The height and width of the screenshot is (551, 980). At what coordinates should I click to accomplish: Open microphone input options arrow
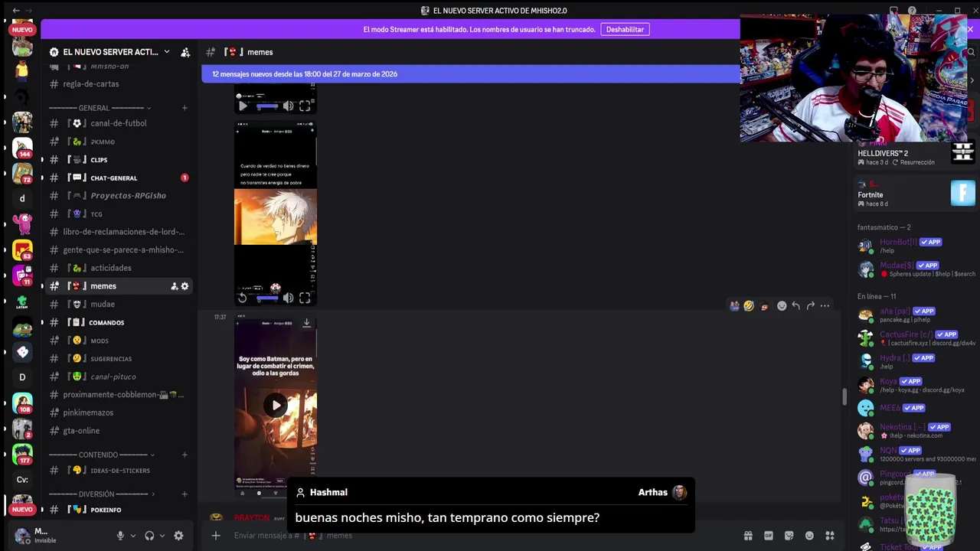pyautogui.click(x=133, y=536)
